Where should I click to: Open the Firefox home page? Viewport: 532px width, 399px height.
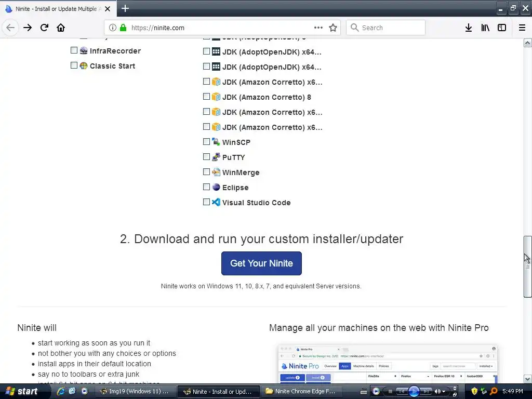click(x=61, y=28)
